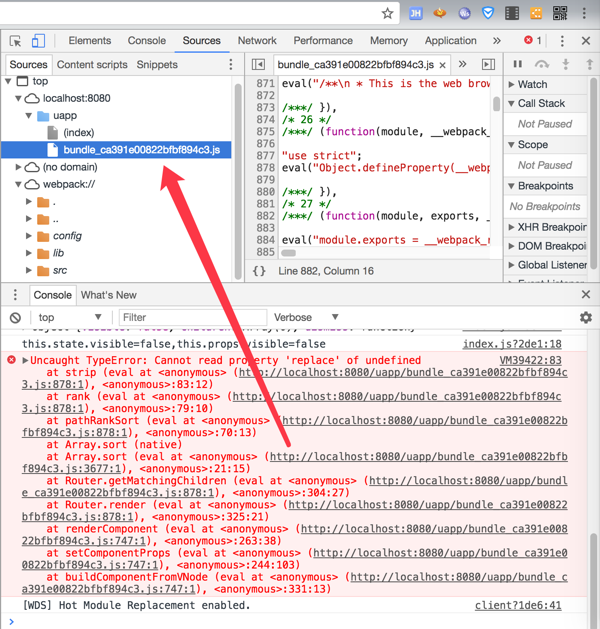600x629 pixels.
Task: Hide the debugger sidebar
Action: point(488,65)
